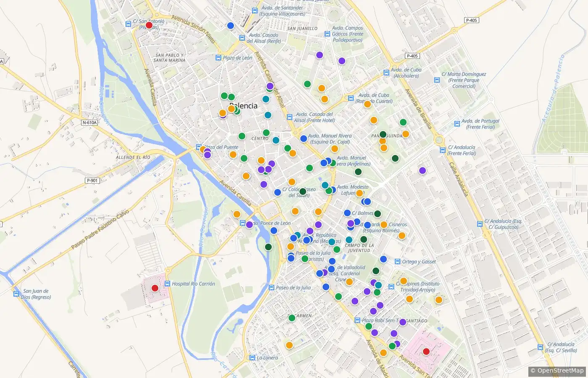Image resolution: width=588 pixels, height=378 pixels.
Task: Select red marker at Hospital Río Carrión
Action: click(155, 288)
